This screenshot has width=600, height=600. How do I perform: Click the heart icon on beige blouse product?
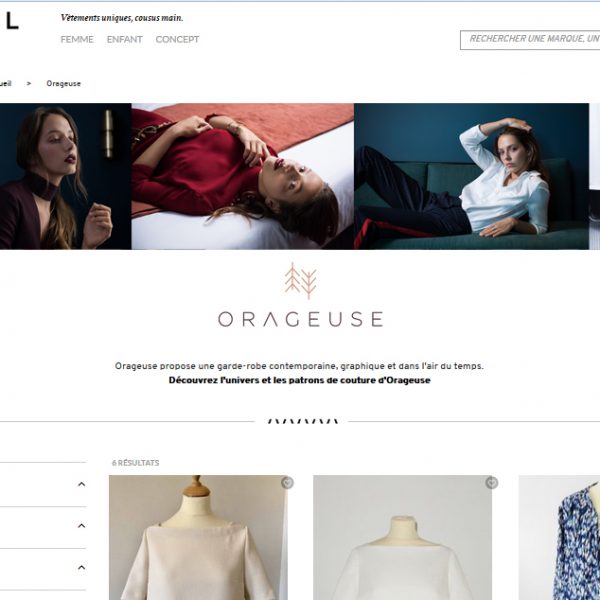[x=287, y=483]
